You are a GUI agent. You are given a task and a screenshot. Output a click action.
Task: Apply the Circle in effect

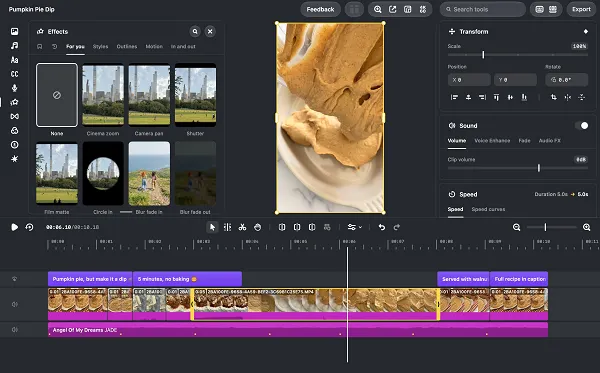pos(103,173)
